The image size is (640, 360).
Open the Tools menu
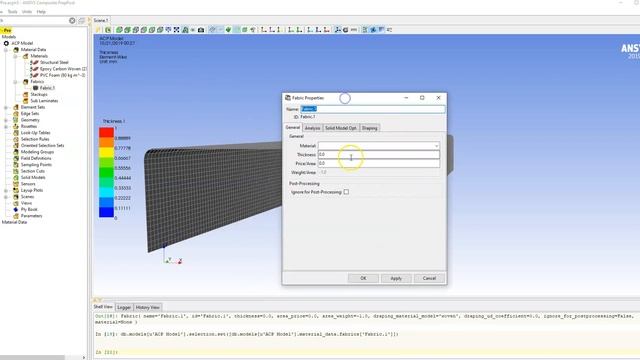[12, 12]
